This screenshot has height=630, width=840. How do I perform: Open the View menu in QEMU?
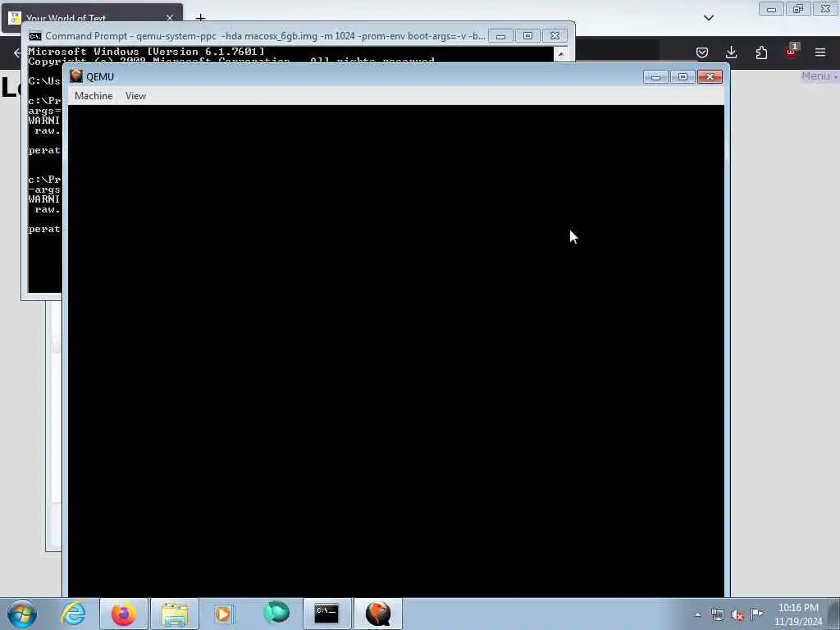point(135,96)
